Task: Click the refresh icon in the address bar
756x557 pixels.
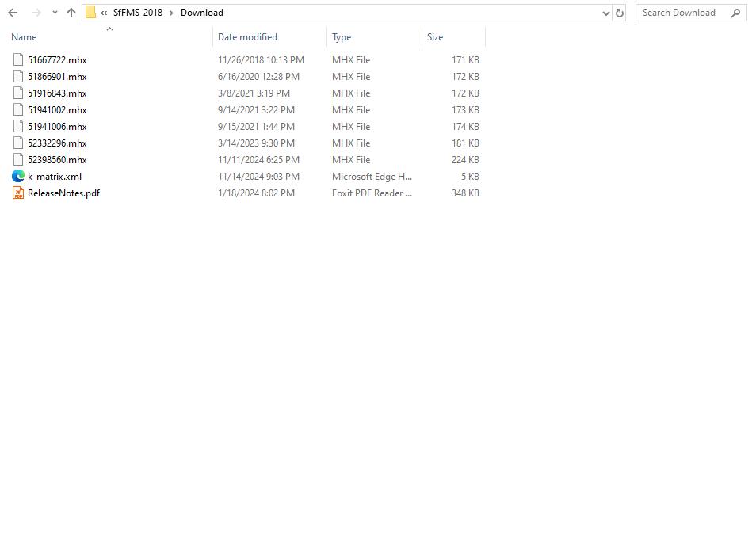Action: 619,12
